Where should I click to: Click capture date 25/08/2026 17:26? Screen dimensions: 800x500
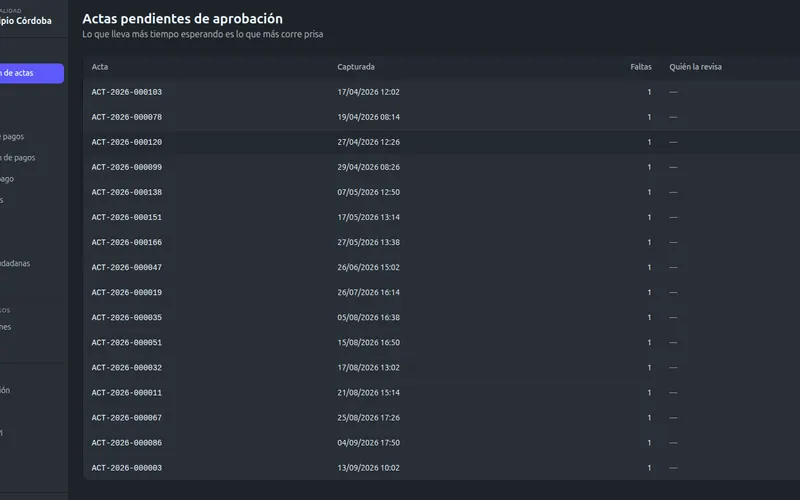(x=368, y=417)
